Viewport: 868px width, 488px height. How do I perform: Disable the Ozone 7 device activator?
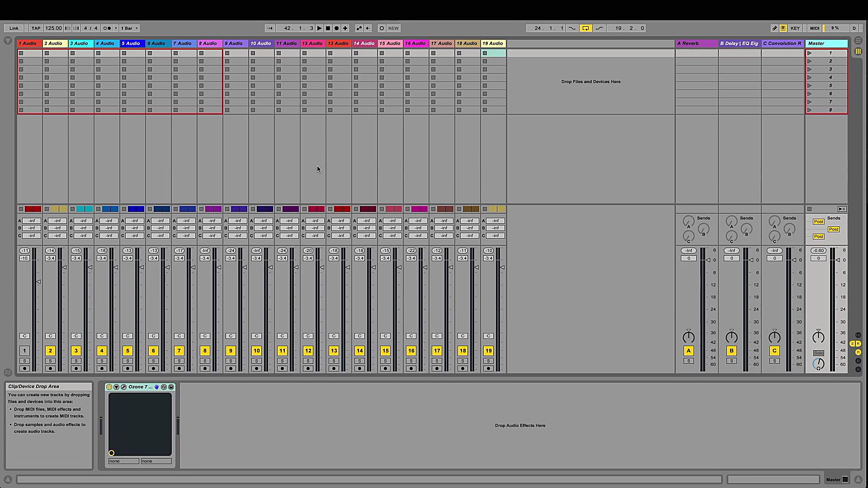click(x=109, y=387)
